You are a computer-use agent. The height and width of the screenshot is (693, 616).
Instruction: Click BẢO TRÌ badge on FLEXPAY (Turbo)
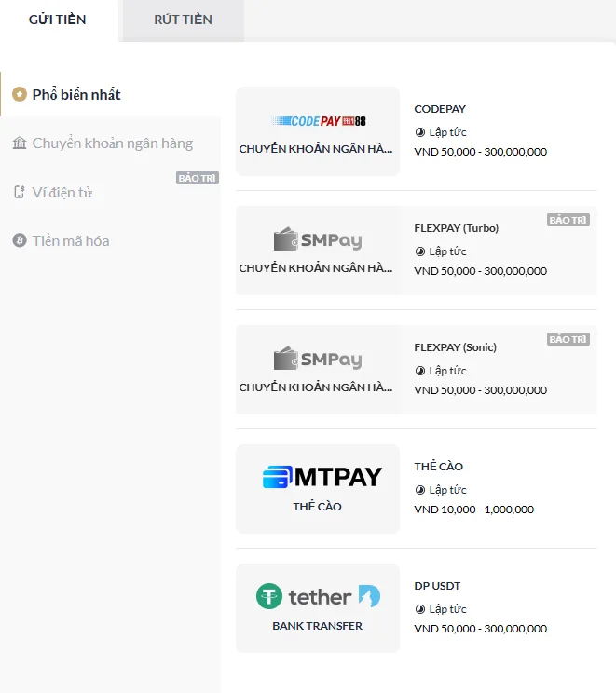click(x=568, y=221)
